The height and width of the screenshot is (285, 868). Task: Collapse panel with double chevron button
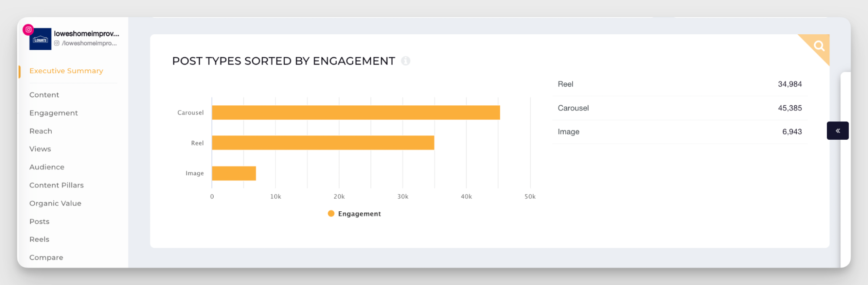click(838, 131)
